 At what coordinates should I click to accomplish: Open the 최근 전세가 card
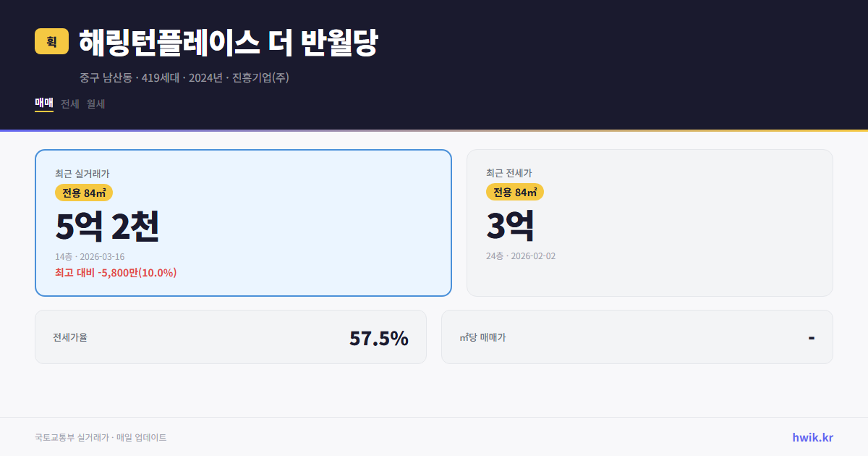tap(650, 222)
